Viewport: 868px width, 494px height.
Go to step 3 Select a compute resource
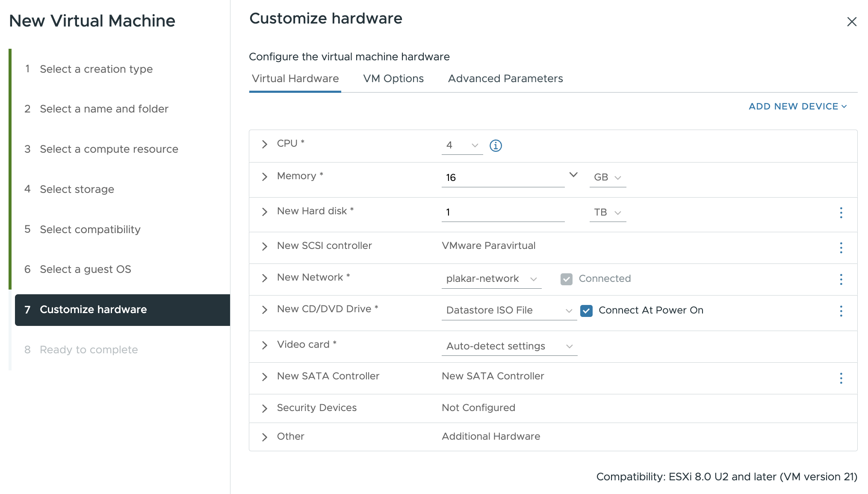click(x=109, y=149)
